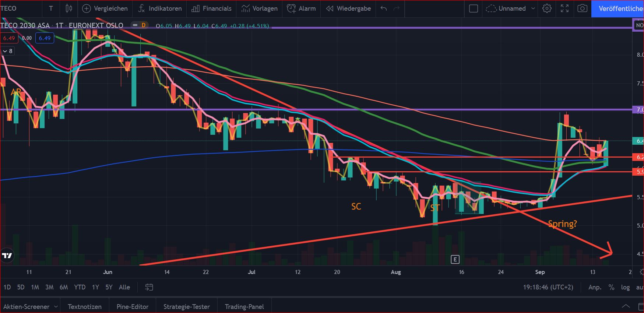Switch the chart to fullscreen mode

click(564, 8)
